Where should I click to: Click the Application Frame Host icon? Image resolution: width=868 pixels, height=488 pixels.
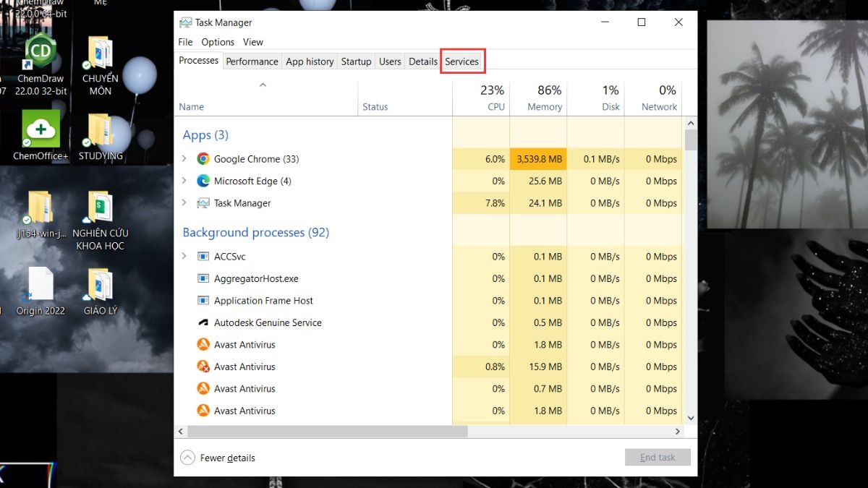click(203, 301)
